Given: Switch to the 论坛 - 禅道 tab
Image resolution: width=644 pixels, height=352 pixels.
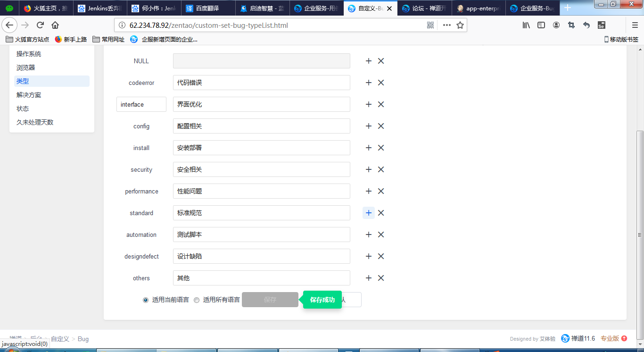Looking at the screenshot, I should pos(424,8).
